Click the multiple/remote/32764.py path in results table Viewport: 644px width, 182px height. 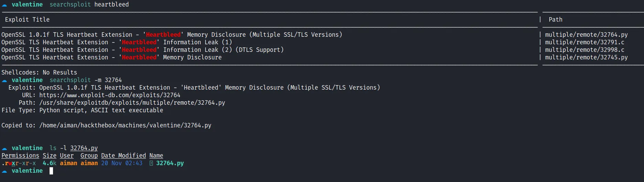pyautogui.click(x=586, y=35)
